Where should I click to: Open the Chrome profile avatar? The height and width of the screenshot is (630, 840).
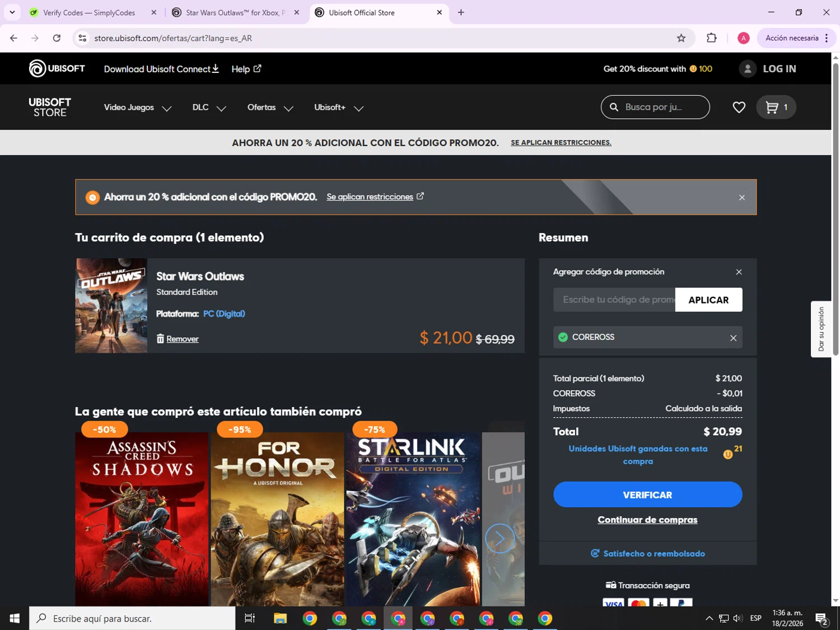[x=743, y=38]
